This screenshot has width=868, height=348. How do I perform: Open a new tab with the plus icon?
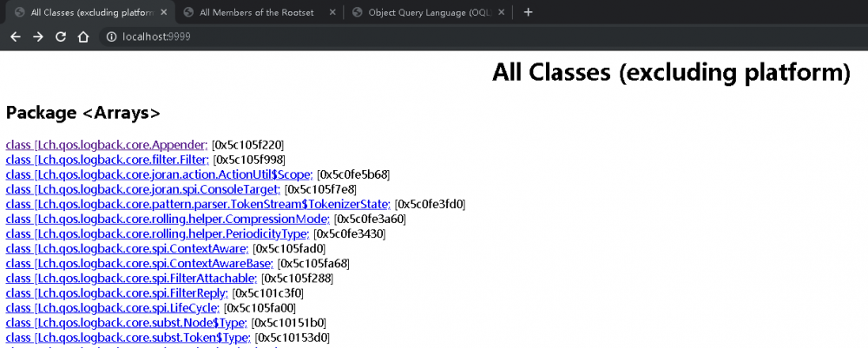[528, 12]
